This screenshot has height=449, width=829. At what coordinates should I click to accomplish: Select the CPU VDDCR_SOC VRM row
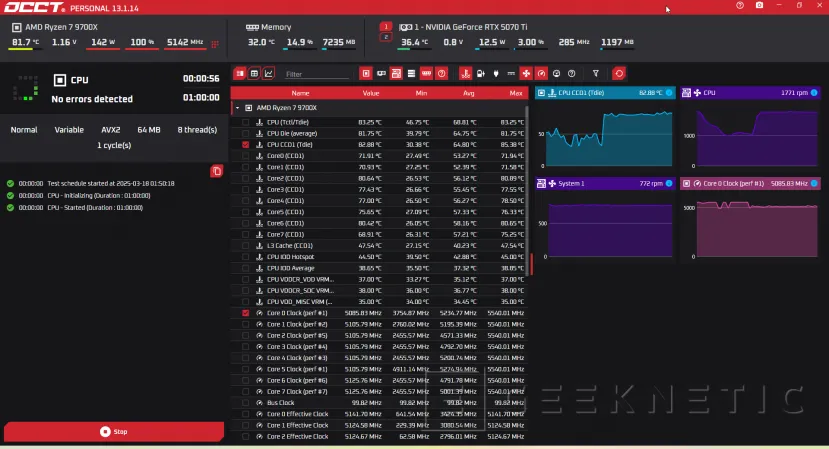pos(380,290)
